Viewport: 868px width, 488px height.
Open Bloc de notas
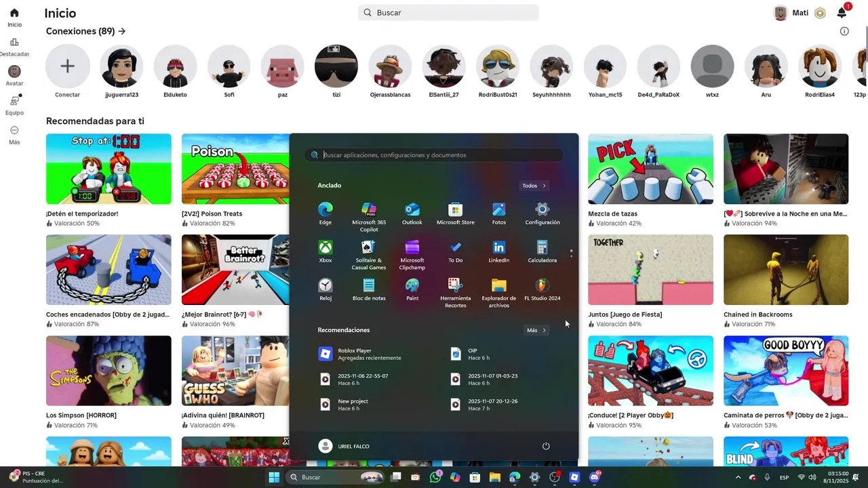click(x=369, y=289)
